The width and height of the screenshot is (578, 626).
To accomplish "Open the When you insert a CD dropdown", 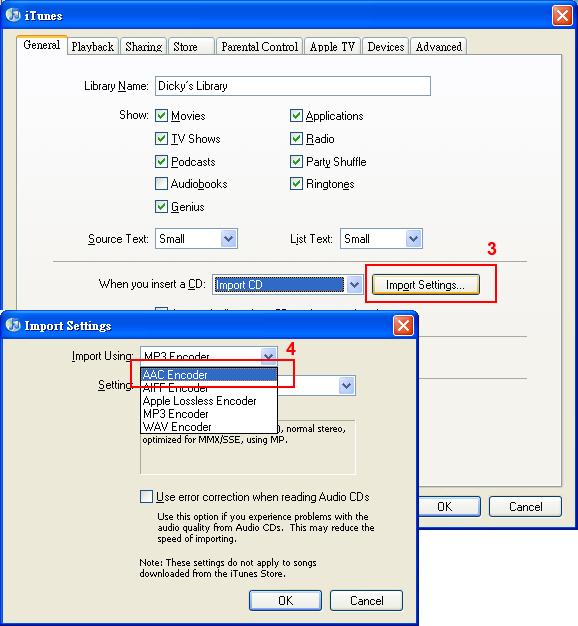I will pyautogui.click(x=287, y=285).
